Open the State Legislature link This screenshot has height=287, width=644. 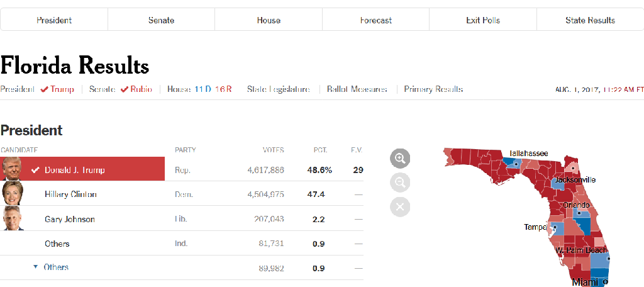click(x=278, y=89)
